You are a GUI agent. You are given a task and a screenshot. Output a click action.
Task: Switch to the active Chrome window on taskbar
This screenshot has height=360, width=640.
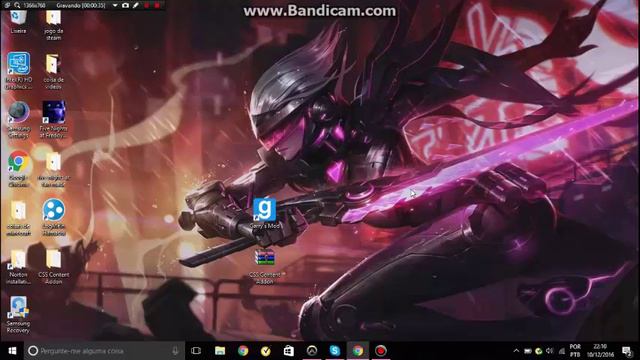(x=358, y=351)
